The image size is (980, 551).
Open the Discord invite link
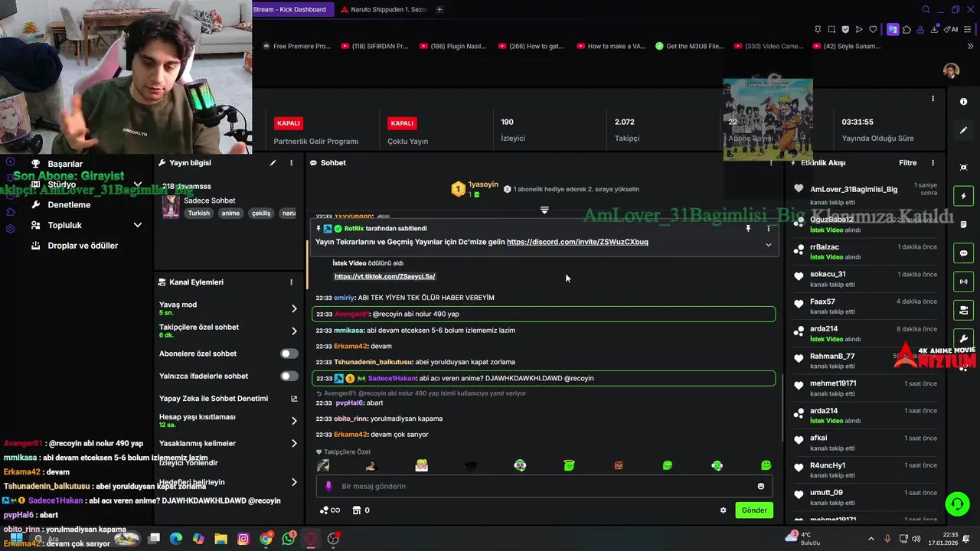577,242
